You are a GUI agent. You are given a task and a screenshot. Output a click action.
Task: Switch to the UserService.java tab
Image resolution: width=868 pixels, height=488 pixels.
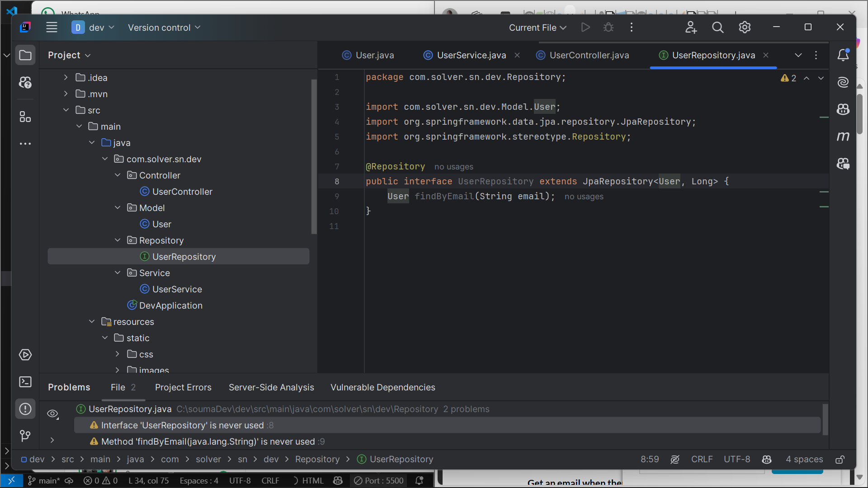click(x=471, y=55)
